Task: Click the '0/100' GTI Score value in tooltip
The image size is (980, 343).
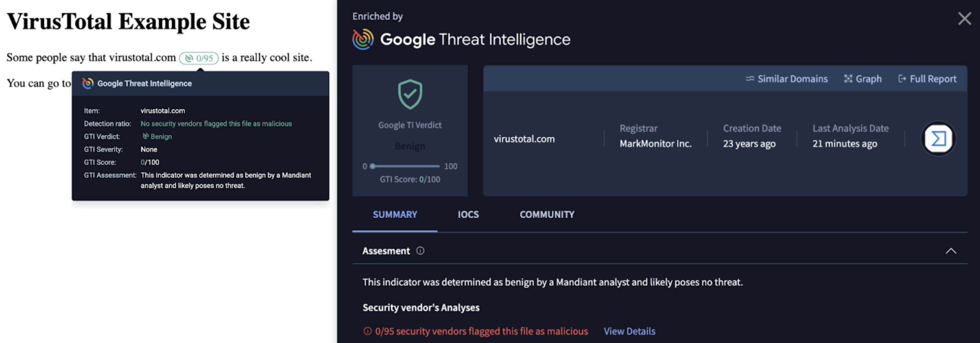Action: tap(150, 162)
